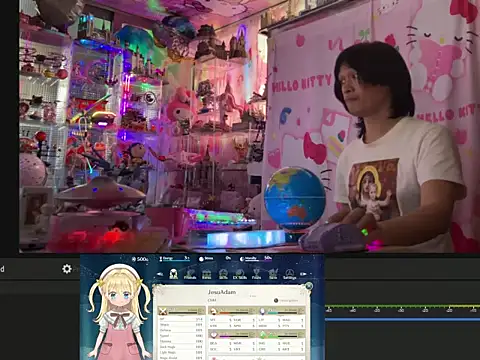Open the Friends menu icon
The width and height of the screenshot is (480, 360).
click(x=190, y=274)
